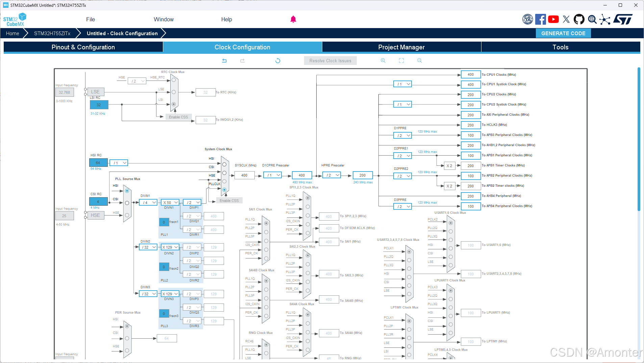
Task: Click the LSE oscillator block
Action: point(95,92)
